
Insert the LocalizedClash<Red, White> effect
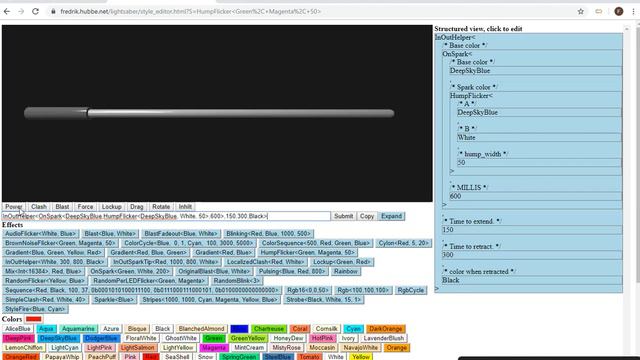coord(266,262)
